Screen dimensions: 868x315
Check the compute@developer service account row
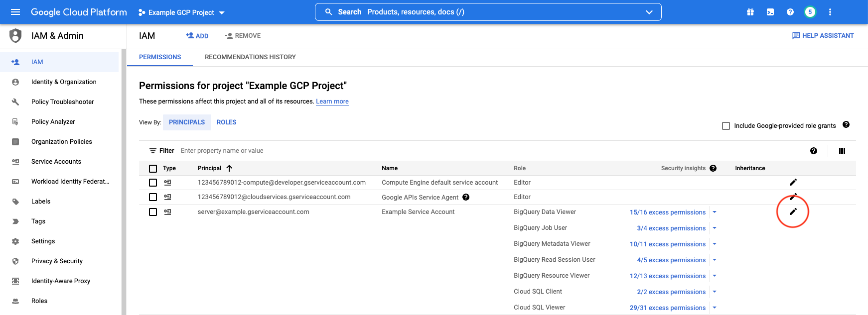pyautogui.click(x=153, y=183)
